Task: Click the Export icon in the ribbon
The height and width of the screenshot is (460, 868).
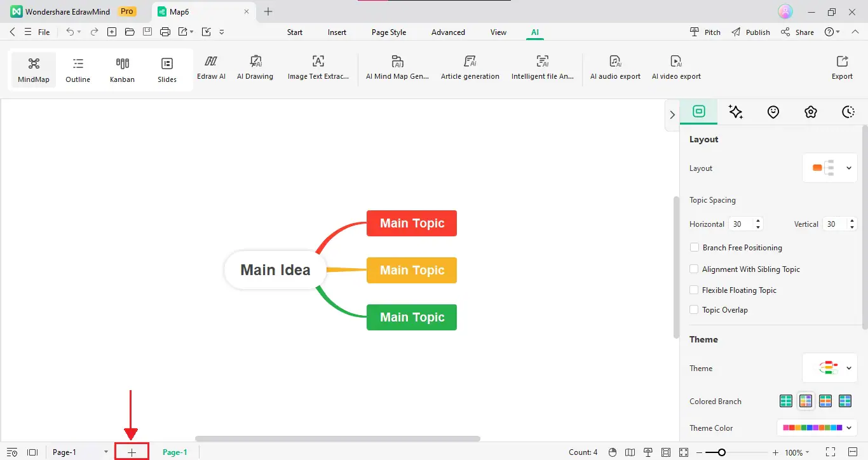Action: click(842, 67)
